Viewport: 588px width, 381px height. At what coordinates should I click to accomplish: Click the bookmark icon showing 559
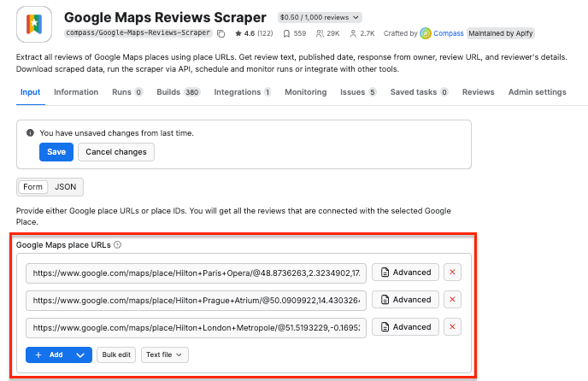pos(286,34)
